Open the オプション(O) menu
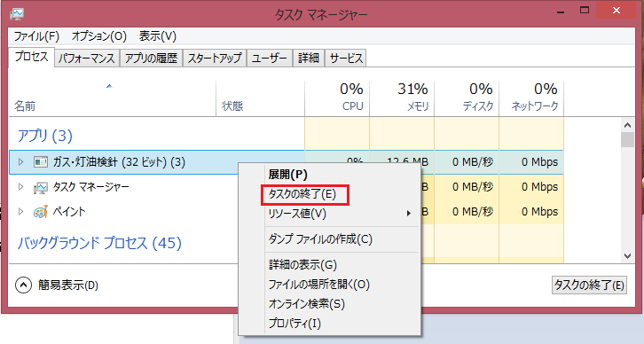 [x=99, y=36]
